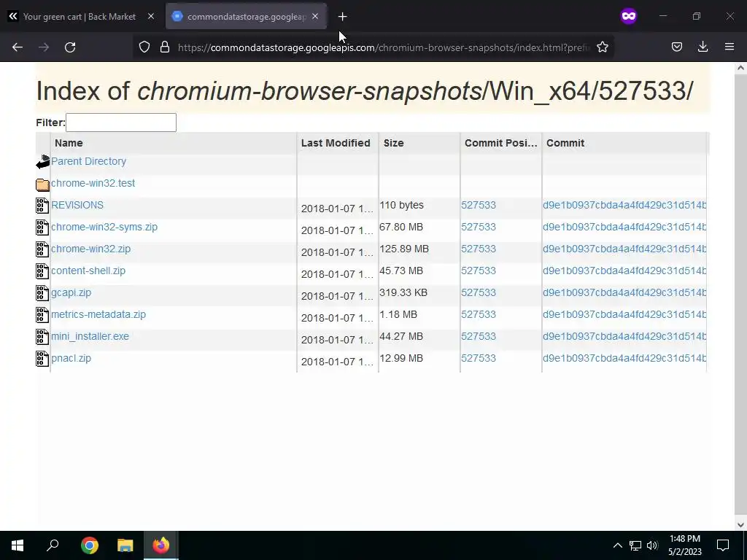Click the file icon next to mini_installer.exe

coord(42,337)
